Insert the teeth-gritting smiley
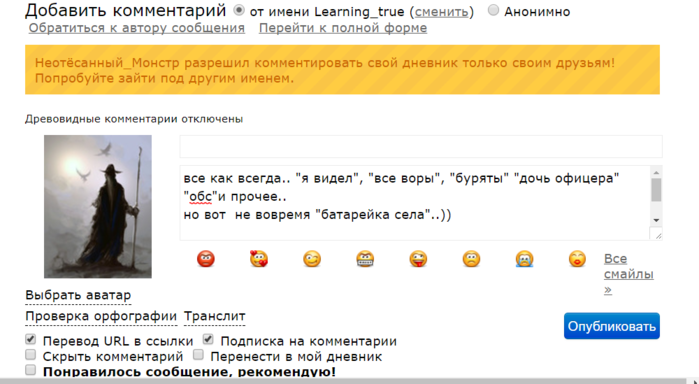Viewport: 699px width, 384px height. point(365,259)
